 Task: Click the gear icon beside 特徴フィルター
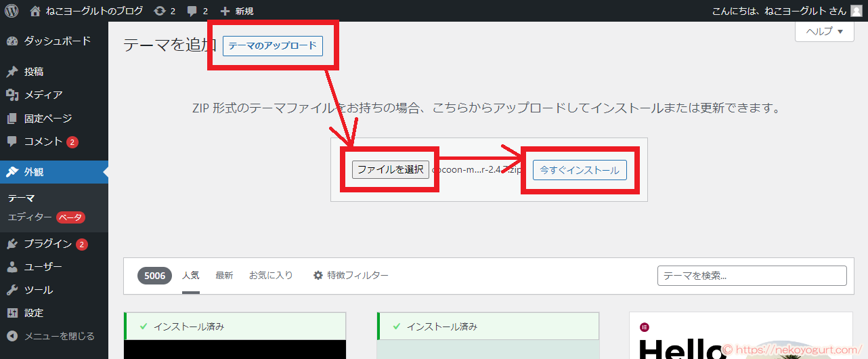coord(318,276)
